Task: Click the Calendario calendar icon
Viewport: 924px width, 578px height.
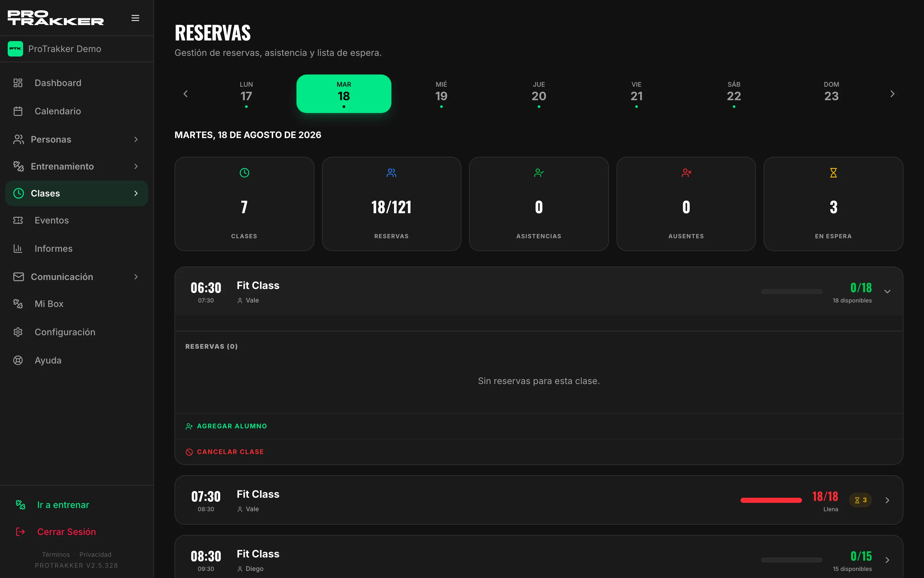Action: 18,111
